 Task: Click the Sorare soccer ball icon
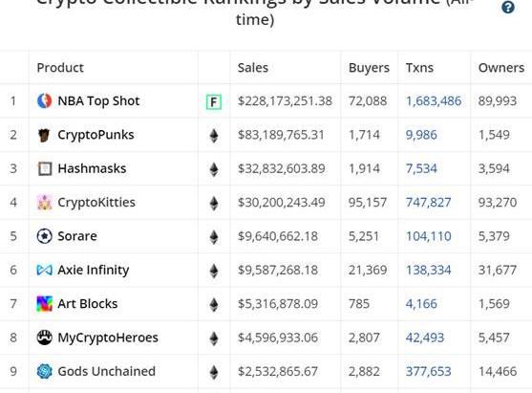point(45,236)
